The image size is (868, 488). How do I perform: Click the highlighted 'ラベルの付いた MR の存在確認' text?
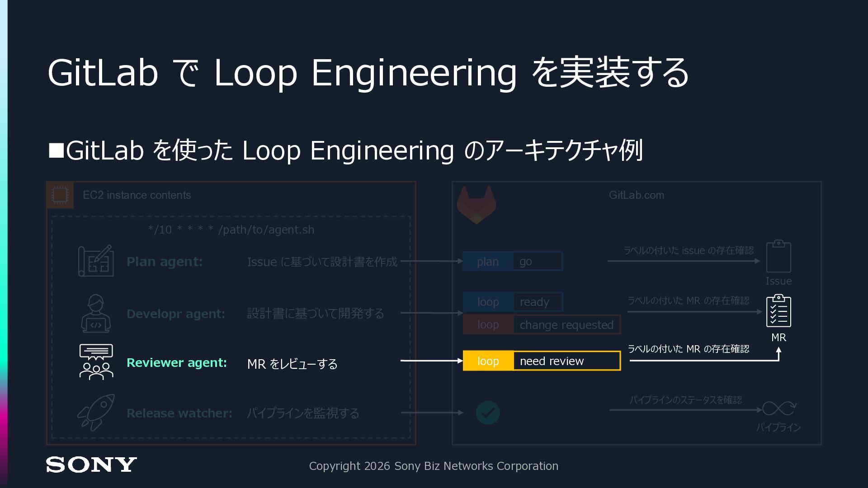(x=689, y=349)
